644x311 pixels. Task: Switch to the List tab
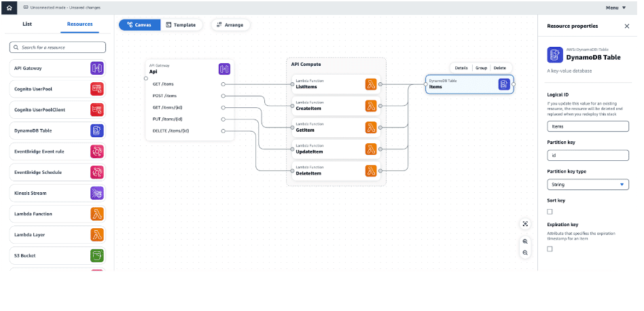pyautogui.click(x=27, y=24)
